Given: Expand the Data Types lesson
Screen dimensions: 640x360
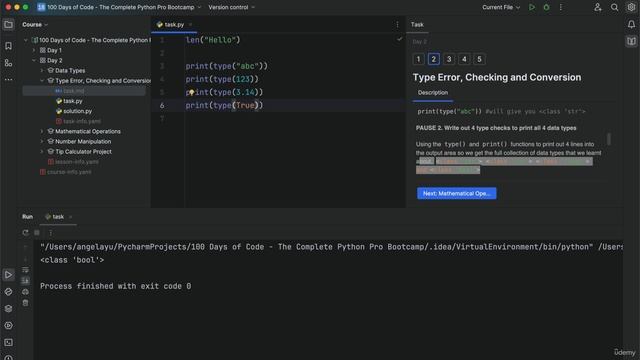Looking at the screenshot, I should [x=42, y=71].
